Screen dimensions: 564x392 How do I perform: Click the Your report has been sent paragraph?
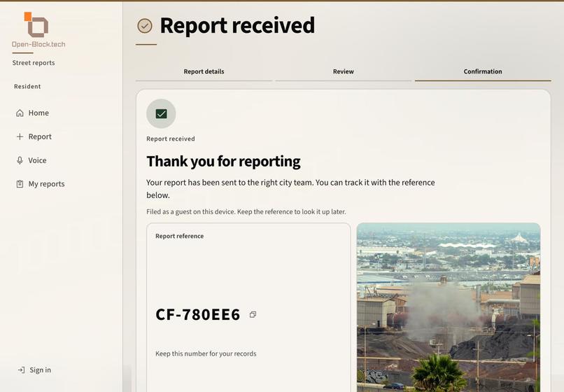point(290,188)
